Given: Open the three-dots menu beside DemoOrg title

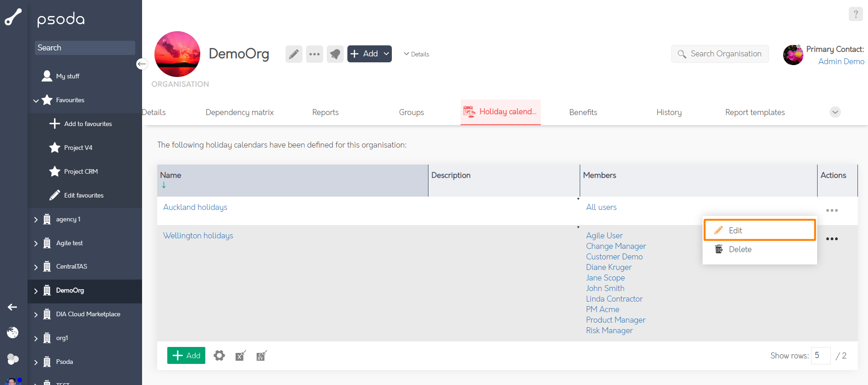Looking at the screenshot, I should click(x=314, y=54).
